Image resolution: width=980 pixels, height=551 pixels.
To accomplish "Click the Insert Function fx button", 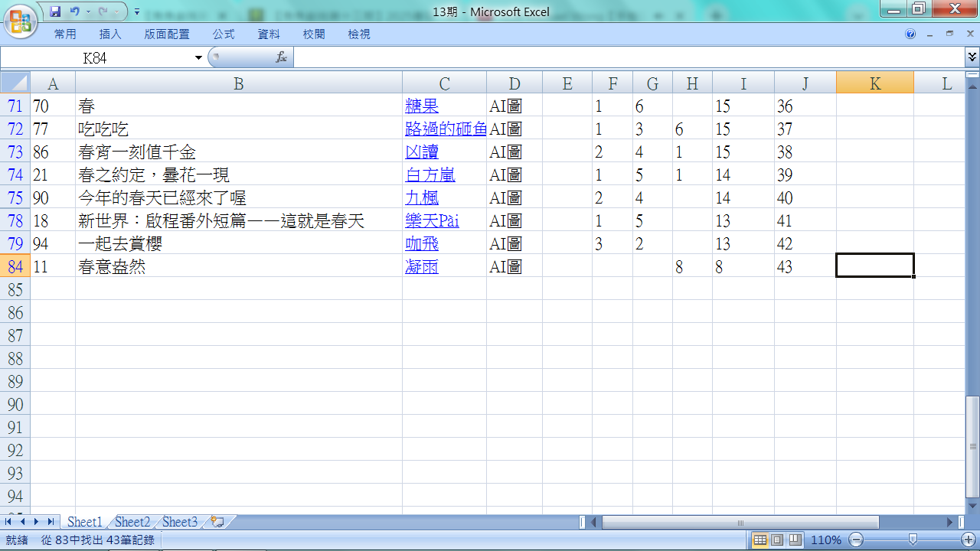I will click(281, 57).
